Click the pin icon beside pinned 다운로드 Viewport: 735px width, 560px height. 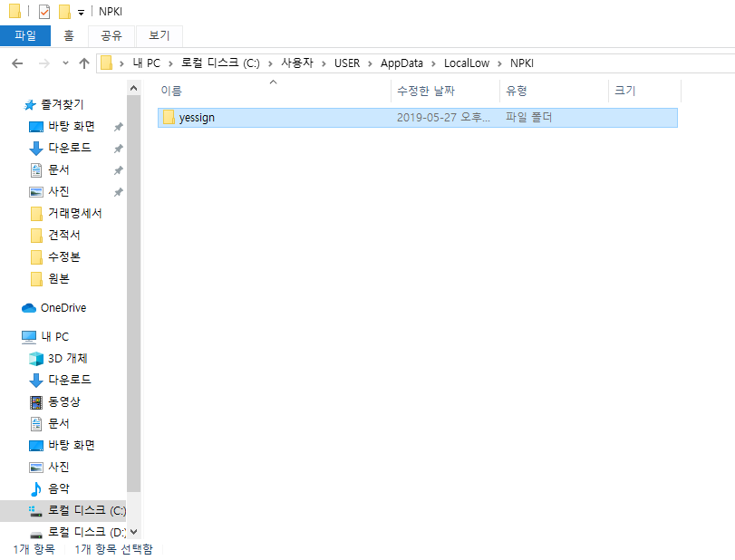point(119,149)
